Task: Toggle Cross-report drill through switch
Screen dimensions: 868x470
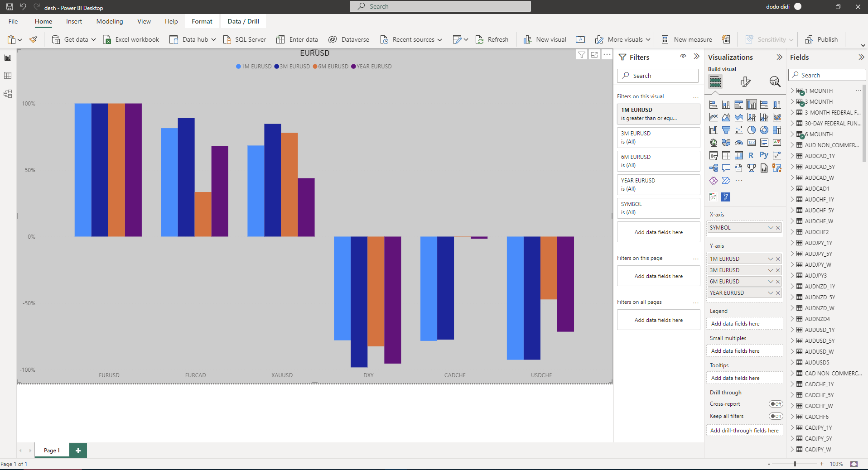Action: [x=776, y=404]
